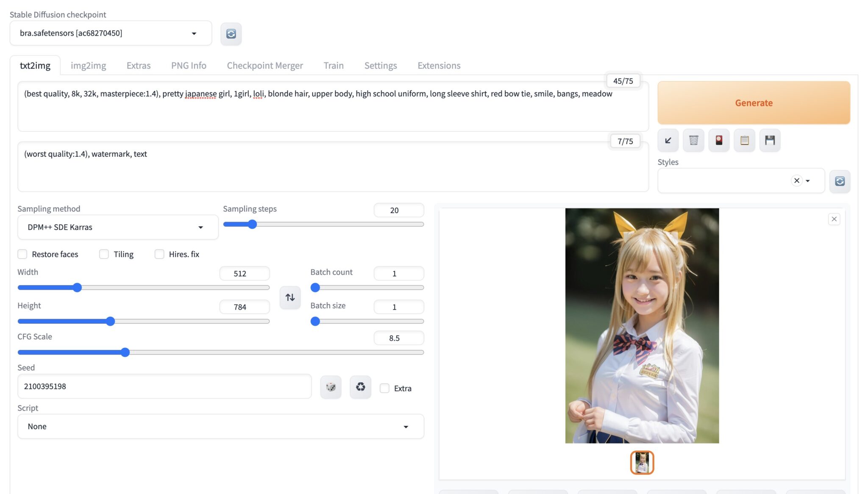Open the Sampling method dropdown

pos(117,227)
